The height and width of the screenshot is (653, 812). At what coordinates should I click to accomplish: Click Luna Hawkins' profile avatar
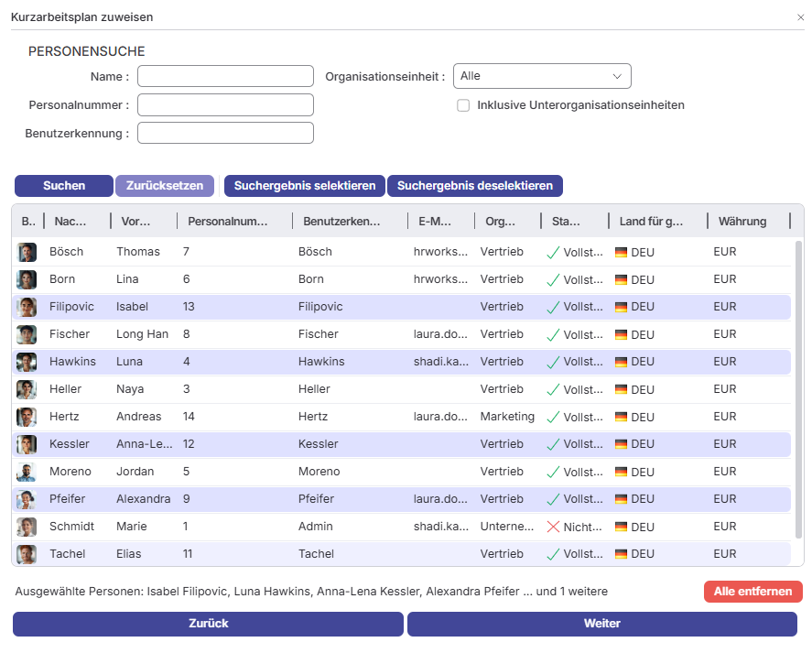coord(27,362)
